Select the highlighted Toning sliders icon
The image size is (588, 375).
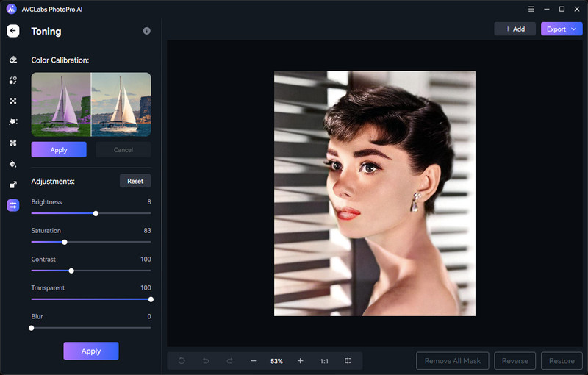[x=13, y=205]
